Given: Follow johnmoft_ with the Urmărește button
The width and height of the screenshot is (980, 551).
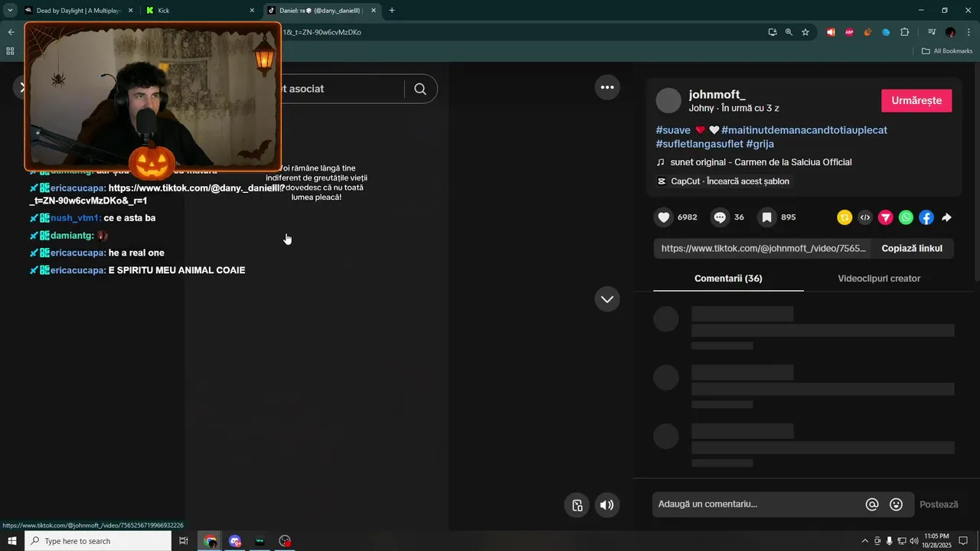Looking at the screenshot, I should [x=916, y=100].
